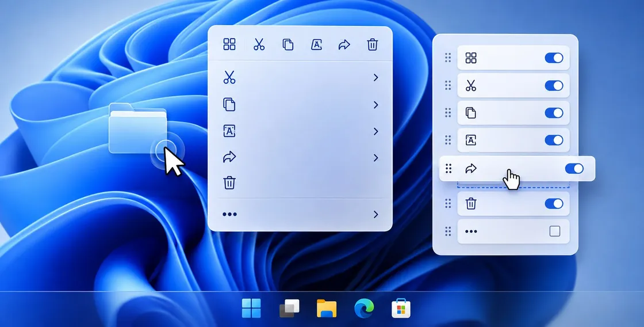Click the drag handle beside the Rename row
Image resolution: width=644 pixels, height=327 pixels.
click(x=448, y=140)
